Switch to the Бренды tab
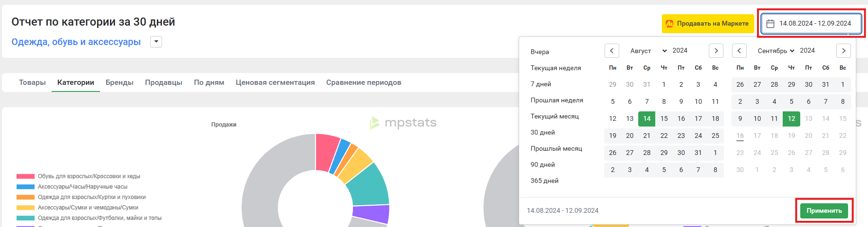This screenshot has width=868, height=227. pyautogui.click(x=119, y=82)
